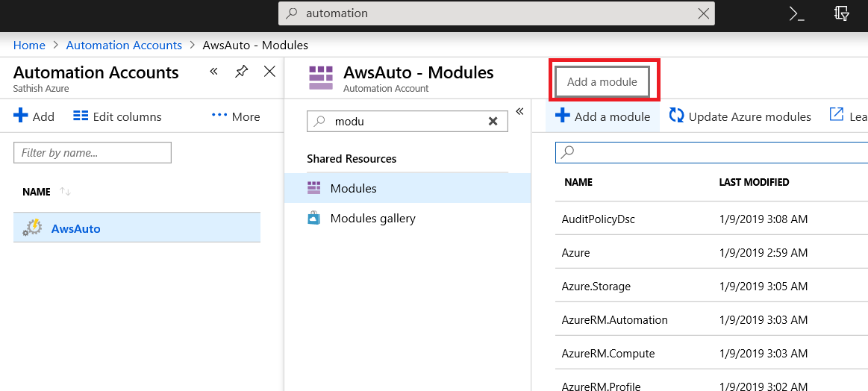Click Update Azure modules
This screenshot has height=391, width=868.
[x=740, y=116]
